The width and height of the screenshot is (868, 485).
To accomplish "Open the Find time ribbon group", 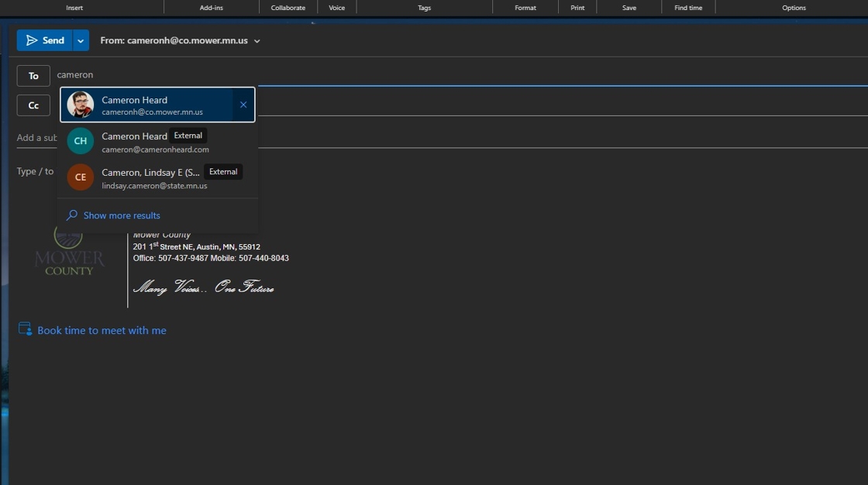I will pyautogui.click(x=688, y=8).
